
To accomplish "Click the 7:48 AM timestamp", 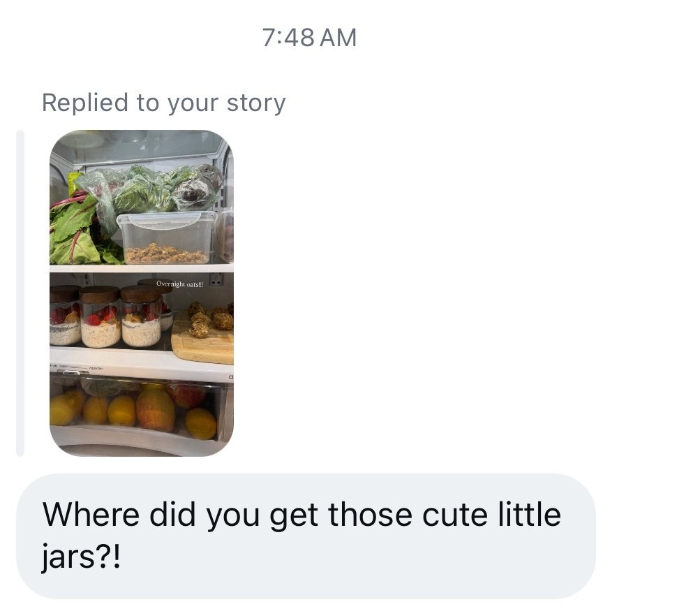I will click(x=309, y=38).
